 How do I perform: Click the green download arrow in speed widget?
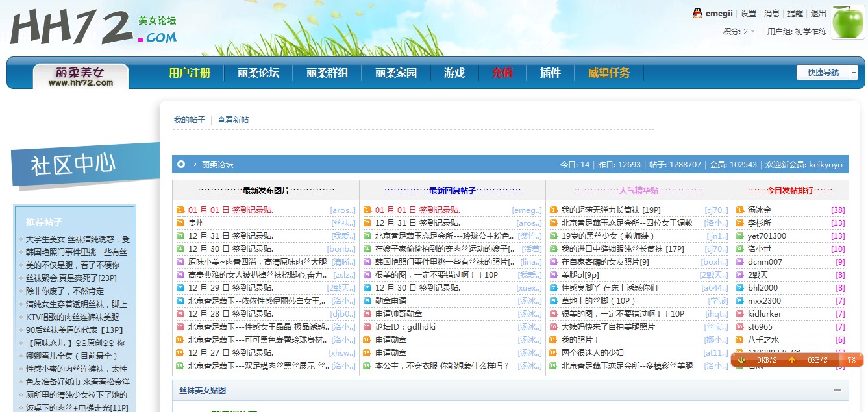741,360
